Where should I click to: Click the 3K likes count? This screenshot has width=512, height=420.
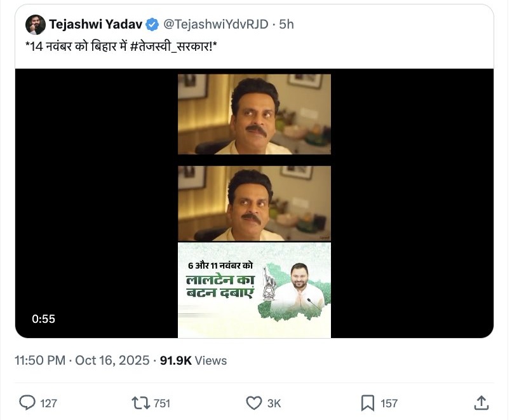tap(274, 403)
